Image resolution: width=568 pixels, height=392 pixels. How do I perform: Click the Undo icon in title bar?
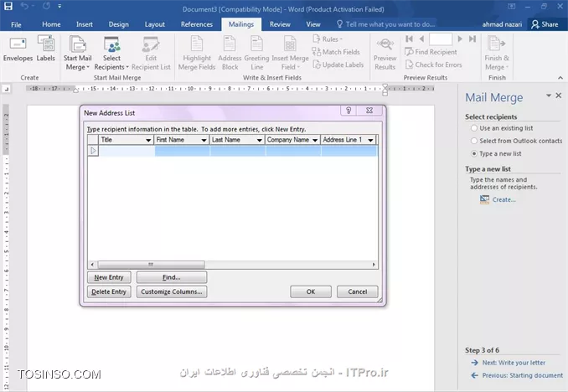click(24, 6)
